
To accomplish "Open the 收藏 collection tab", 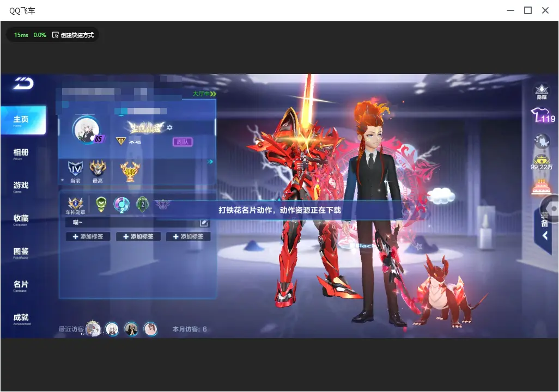I will point(21,219).
